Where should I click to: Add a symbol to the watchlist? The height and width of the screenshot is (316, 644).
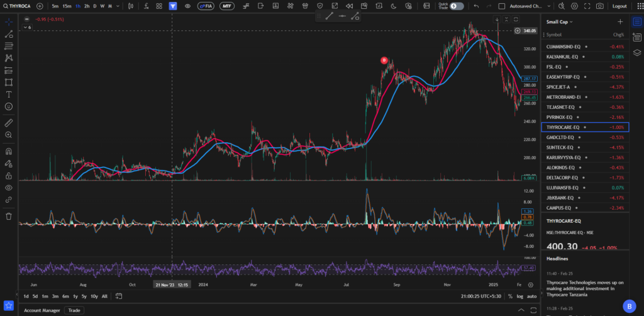(x=619, y=22)
